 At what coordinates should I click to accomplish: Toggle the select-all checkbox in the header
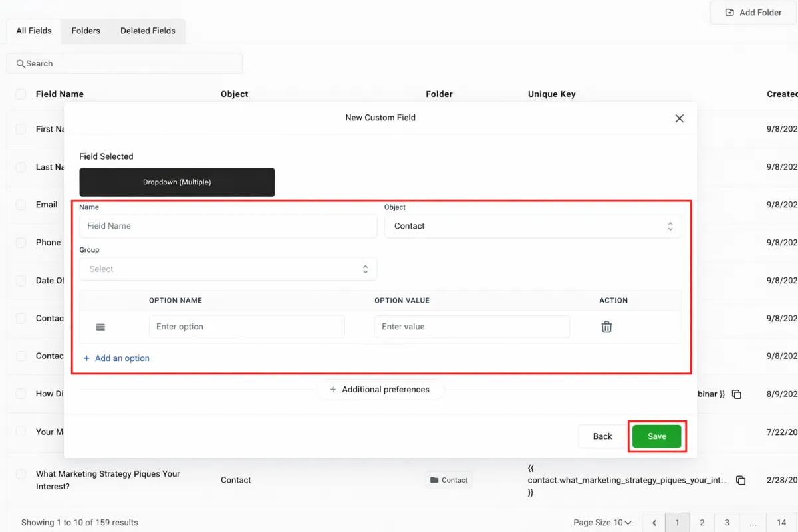tap(21, 94)
